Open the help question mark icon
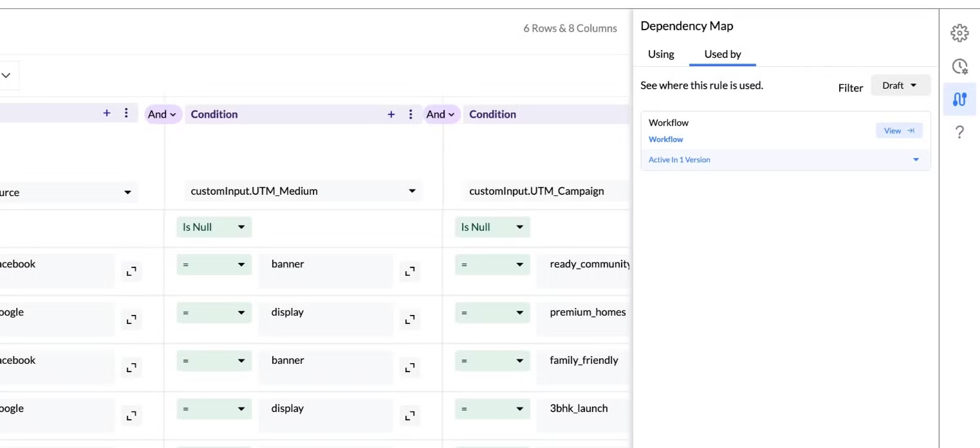 959,132
